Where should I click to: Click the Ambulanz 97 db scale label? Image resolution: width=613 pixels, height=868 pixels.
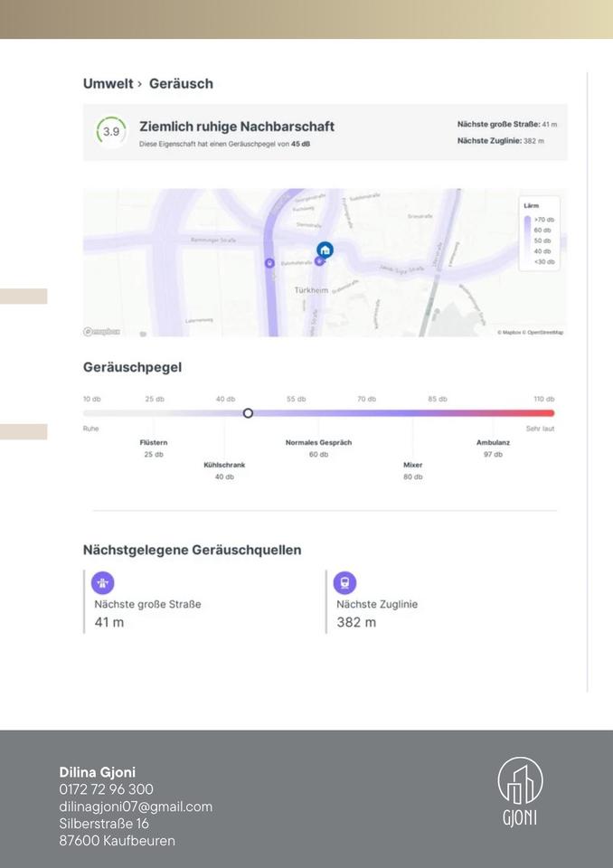493,448
